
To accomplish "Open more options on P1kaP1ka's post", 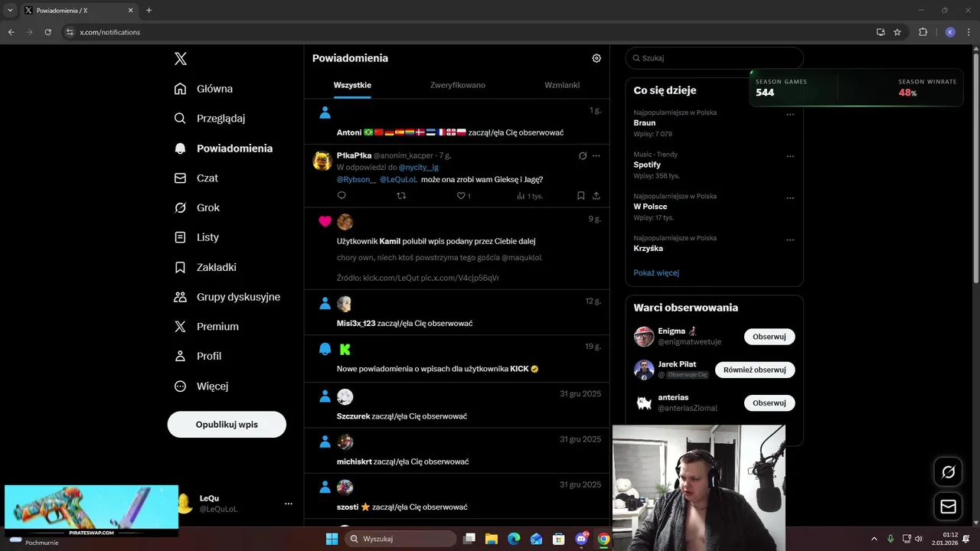I will click(596, 156).
